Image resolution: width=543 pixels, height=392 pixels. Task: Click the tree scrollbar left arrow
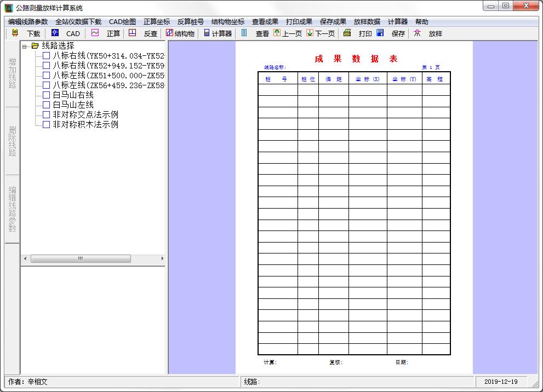point(25,258)
